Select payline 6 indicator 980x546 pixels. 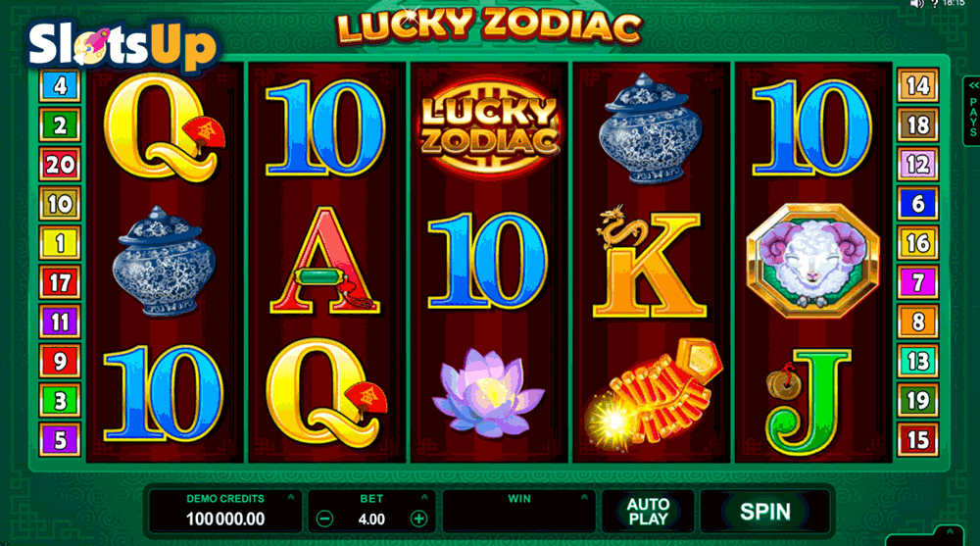(x=918, y=204)
